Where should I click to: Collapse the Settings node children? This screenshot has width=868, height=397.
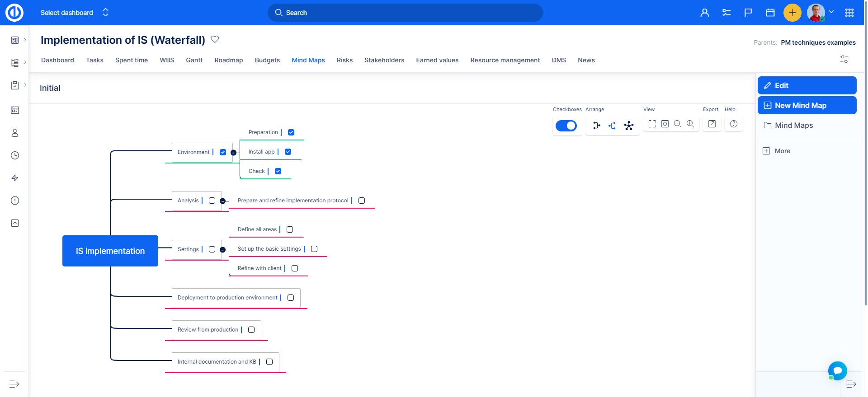pyautogui.click(x=222, y=250)
